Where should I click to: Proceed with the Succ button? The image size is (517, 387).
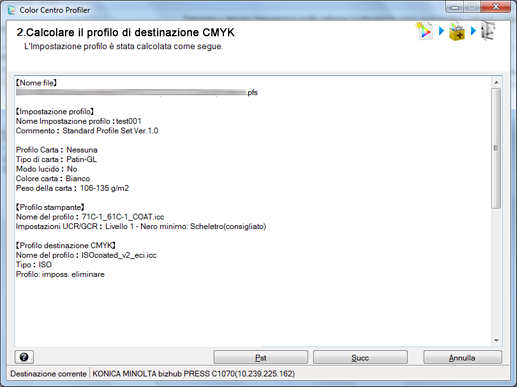tap(360, 357)
